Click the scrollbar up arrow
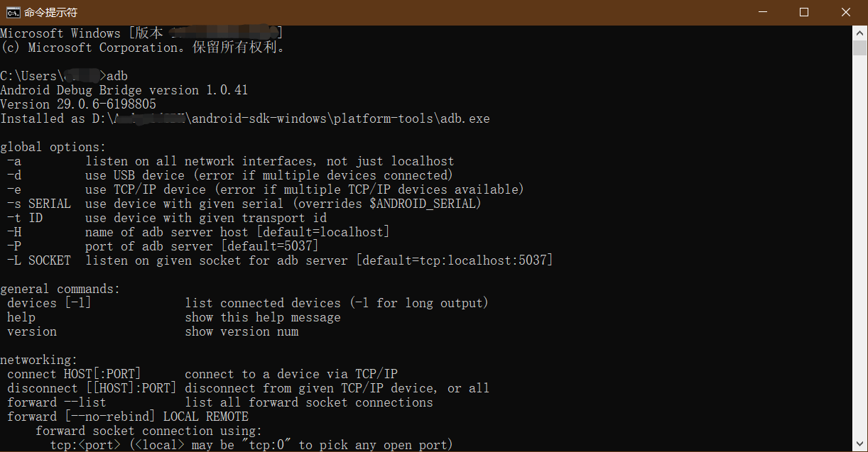This screenshot has width=868, height=452. coord(860,33)
